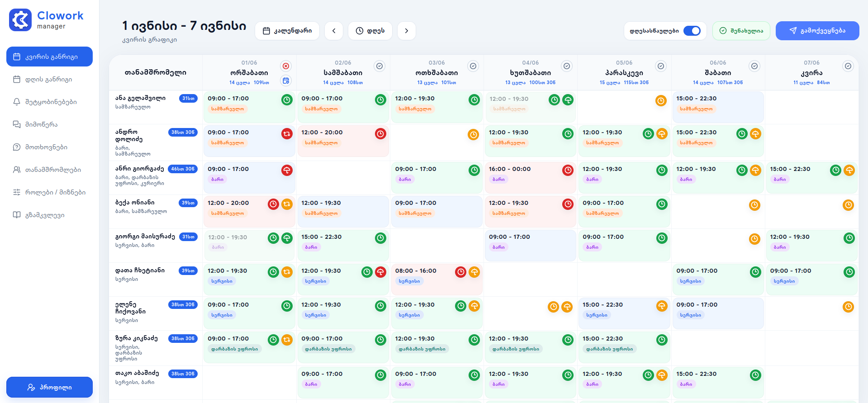The image size is (868, 403).
Task: Open the კალენდარი calendar picker
Action: point(287,31)
